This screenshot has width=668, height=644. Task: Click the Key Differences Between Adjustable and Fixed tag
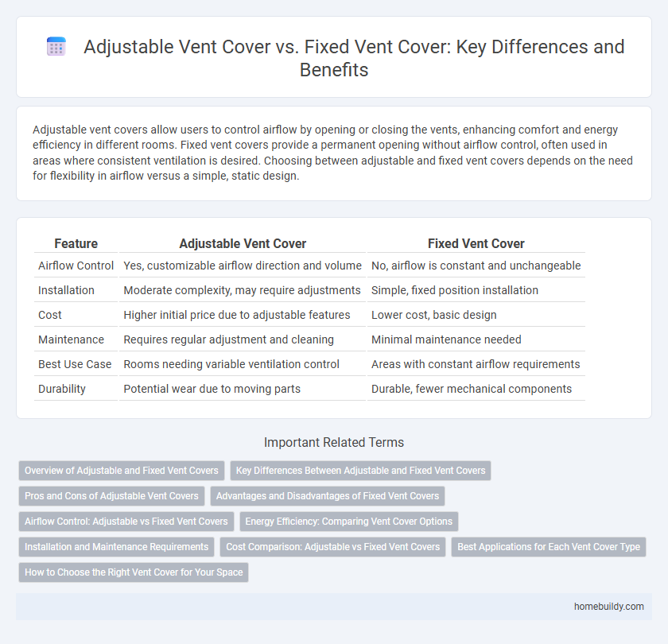[360, 471]
